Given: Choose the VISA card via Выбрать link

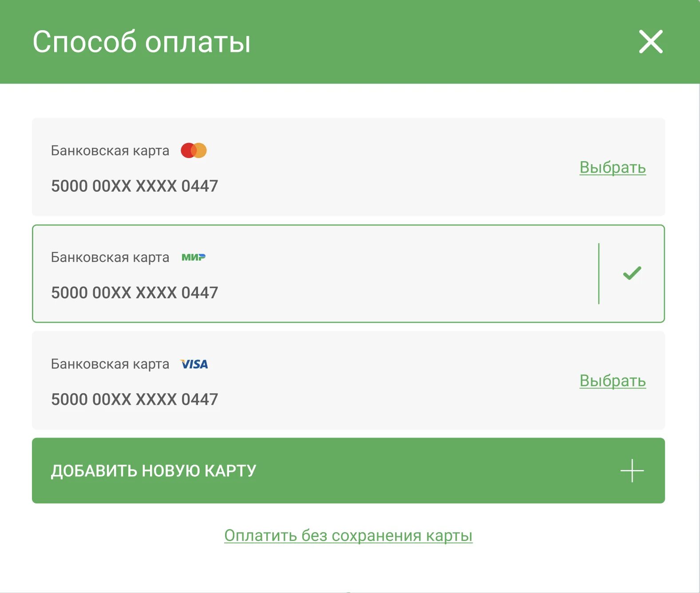Looking at the screenshot, I should coord(613,381).
